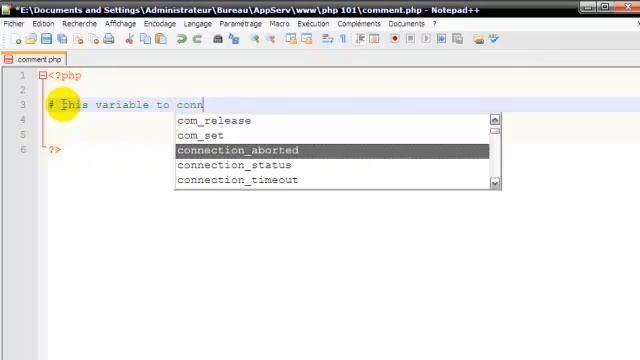Image resolution: width=640 pixels, height=360 pixels.
Task: Click line number 6 in the margin
Action: [23, 150]
